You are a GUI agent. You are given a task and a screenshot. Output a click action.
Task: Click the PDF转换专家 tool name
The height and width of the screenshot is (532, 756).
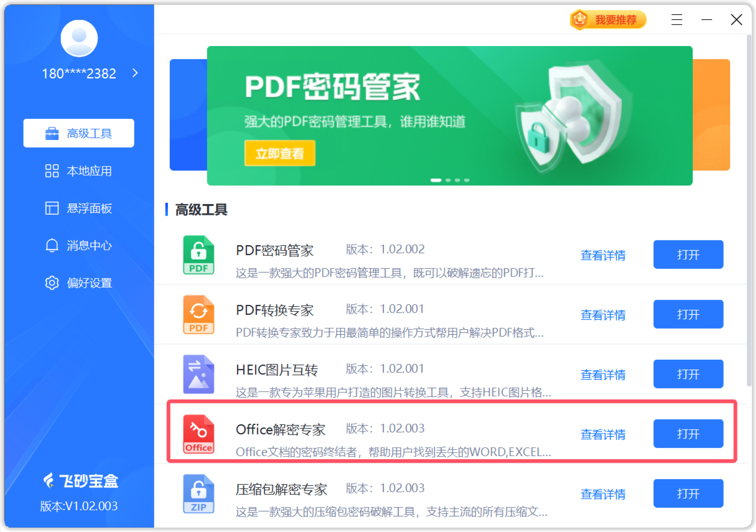pyautogui.click(x=274, y=310)
